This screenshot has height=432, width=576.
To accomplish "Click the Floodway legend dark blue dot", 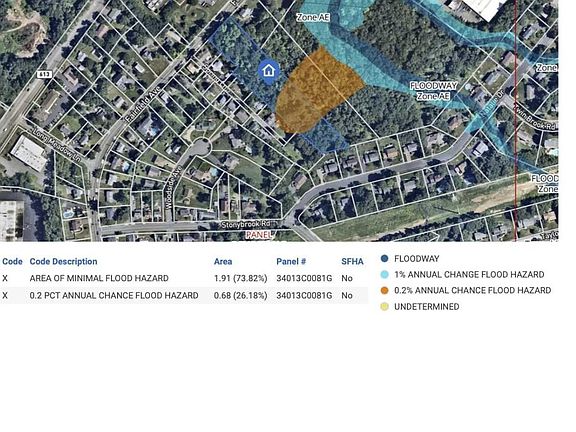I will coord(384,259).
